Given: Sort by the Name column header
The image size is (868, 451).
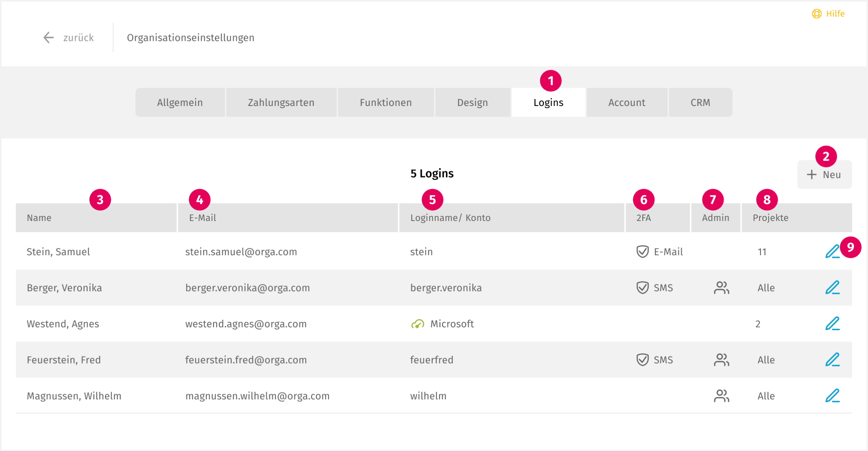Looking at the screenshot, I should tap(39, 218).
